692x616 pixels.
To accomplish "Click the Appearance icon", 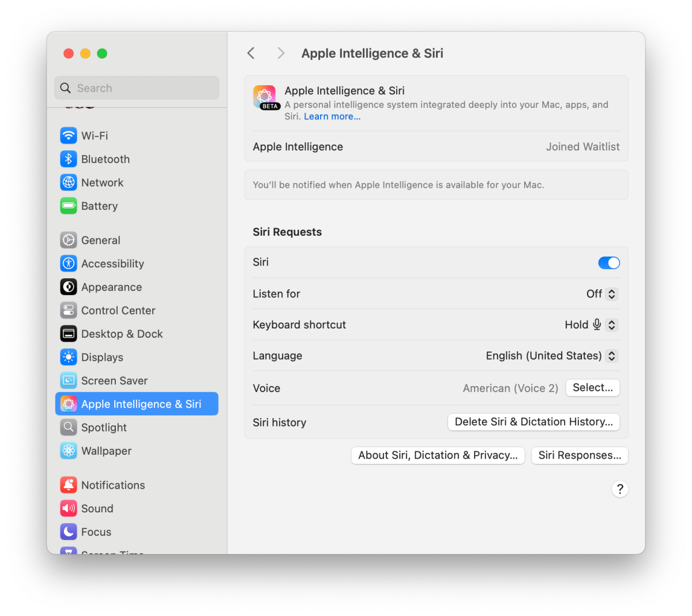I will point(69,287).
